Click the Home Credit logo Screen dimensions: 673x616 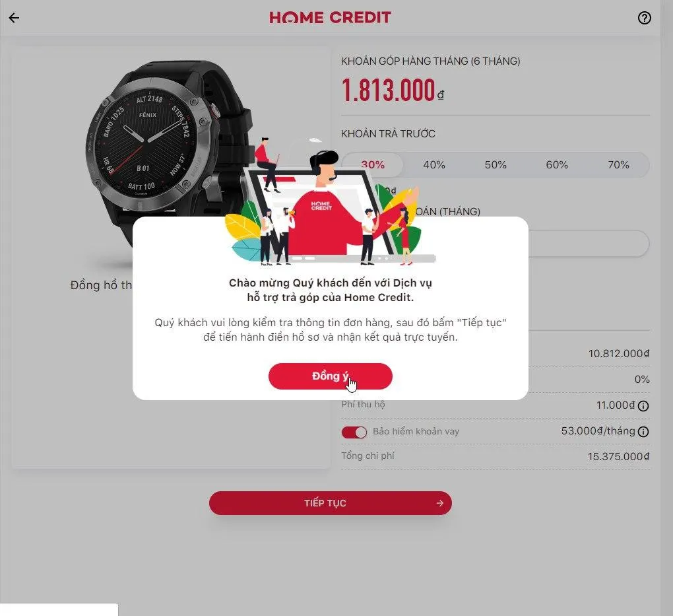(330, 18)
